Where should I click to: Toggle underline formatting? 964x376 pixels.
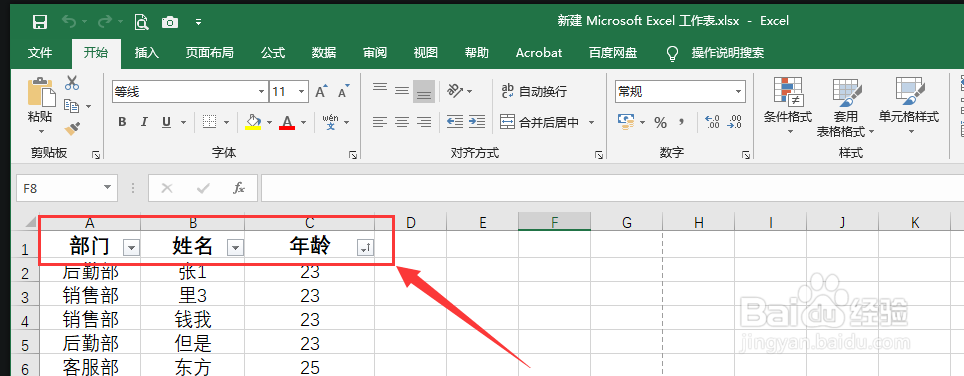pyautogui.click(x=166, y=122)
